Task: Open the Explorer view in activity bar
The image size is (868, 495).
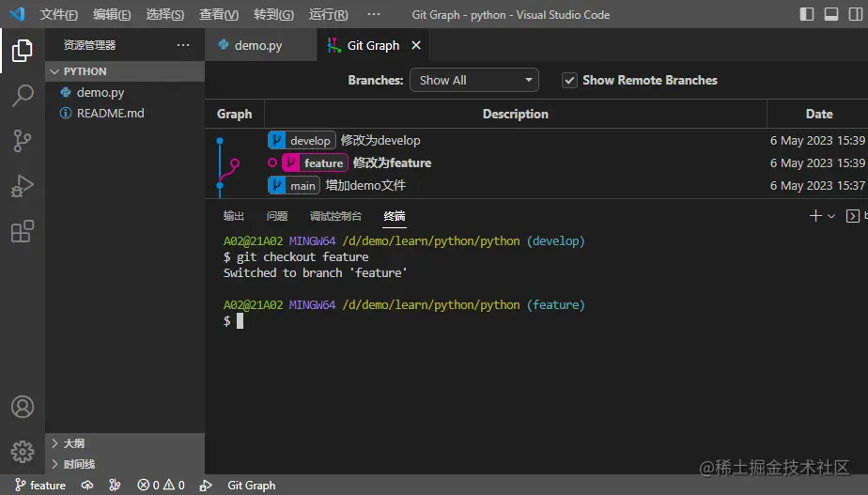Action: point(23,51)
